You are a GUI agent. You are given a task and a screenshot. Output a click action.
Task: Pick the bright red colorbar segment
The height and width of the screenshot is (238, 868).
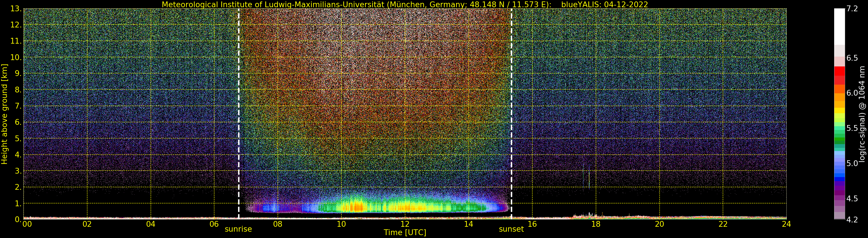(x=839, y=71)
